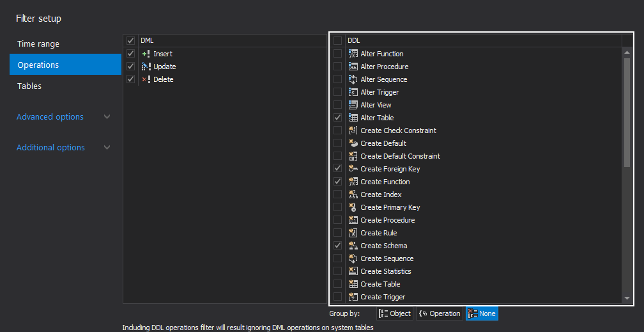This screenshot has width=644, height=332.
Task: Select the Create Default Constraint row text
Action: click(x=400, y=156)
